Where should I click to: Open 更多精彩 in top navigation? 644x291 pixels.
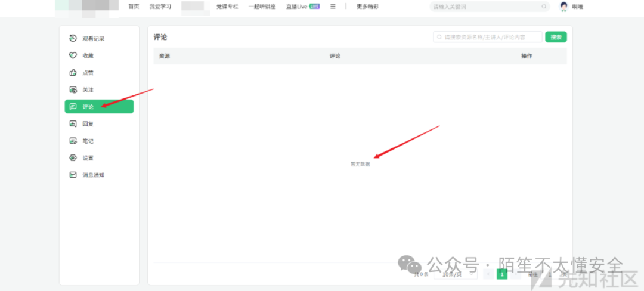click(367, 7)
